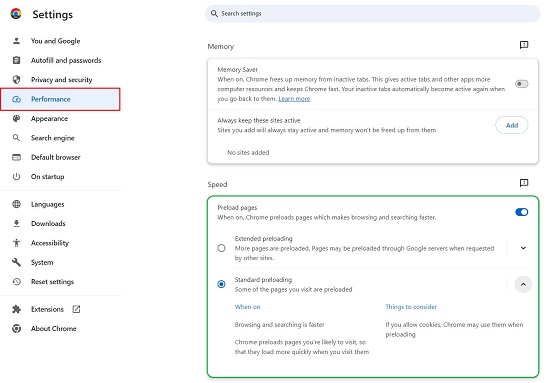Click the Speed section heading
Viewport: 550px width, 383px height.
click(x=217, y=184)
